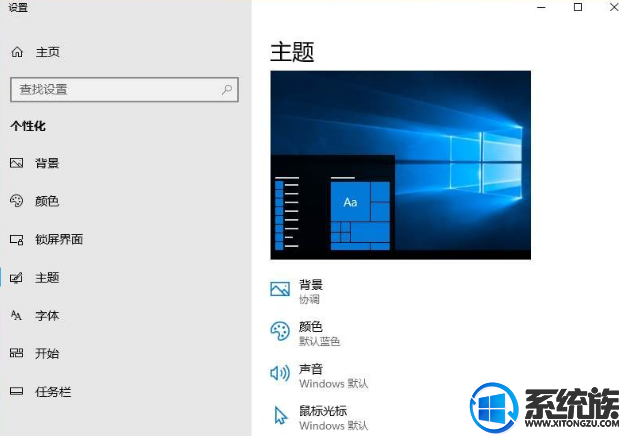Click the 开始 Start tiles icon
Viewport: 619px width, 436px height.
pos(17,353)
